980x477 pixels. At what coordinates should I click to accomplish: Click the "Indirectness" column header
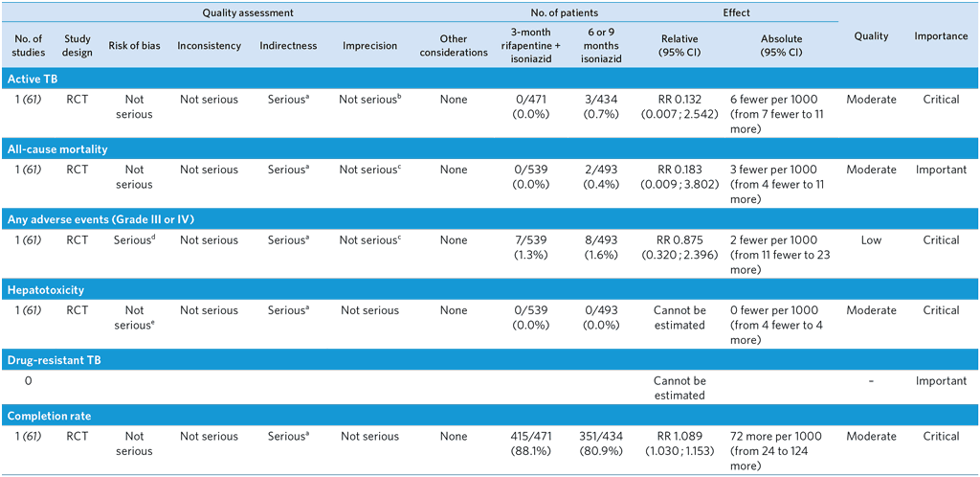point(288,45)
